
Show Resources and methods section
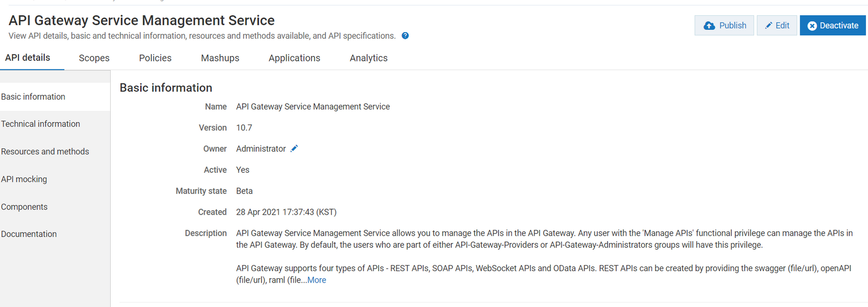(45, 152)
